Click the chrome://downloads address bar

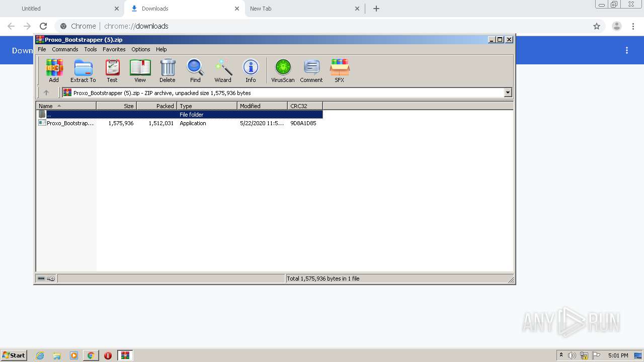pos(322,26)
